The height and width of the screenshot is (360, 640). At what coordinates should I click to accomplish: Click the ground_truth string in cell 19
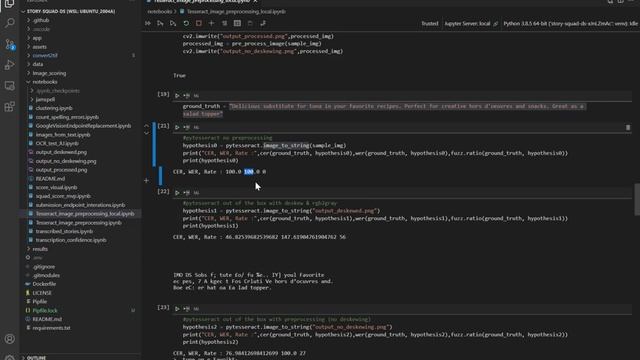[x=384, y=110]
